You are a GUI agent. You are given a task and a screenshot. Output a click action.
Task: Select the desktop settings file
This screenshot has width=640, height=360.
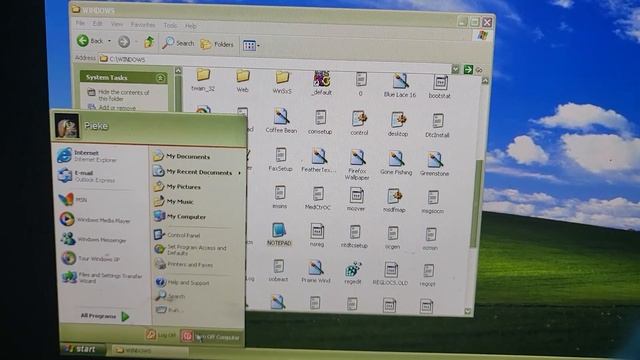tap(398, 123)
